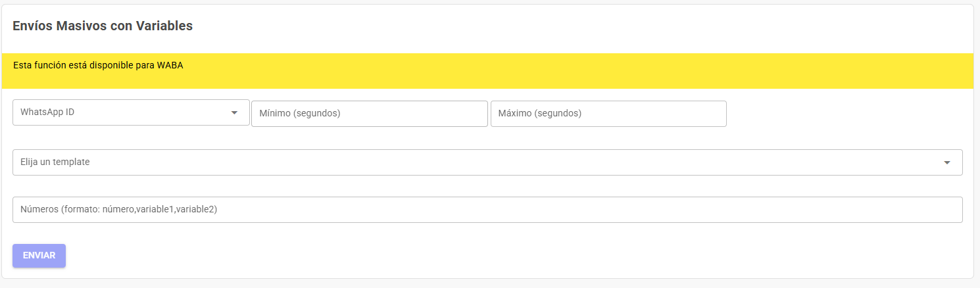Focus the Mínimo (segundos) input field
Screen dimensions: 980x288
tap(370, 114)
